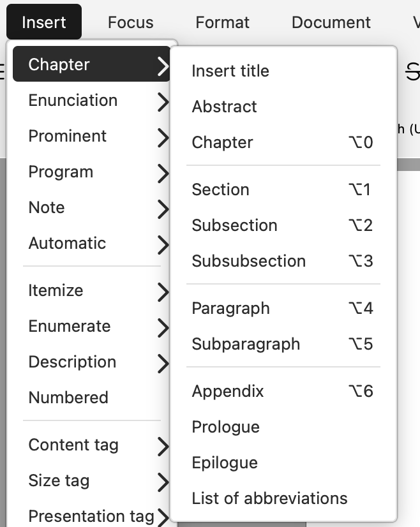Choose Insert title from Chapter submenu

pyautogui.click(x=230, y=71)
